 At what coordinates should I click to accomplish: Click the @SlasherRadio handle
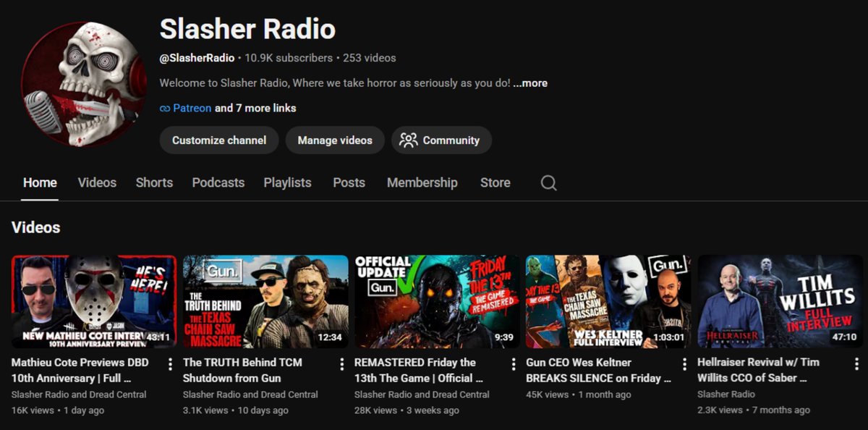tap(197, 58)
